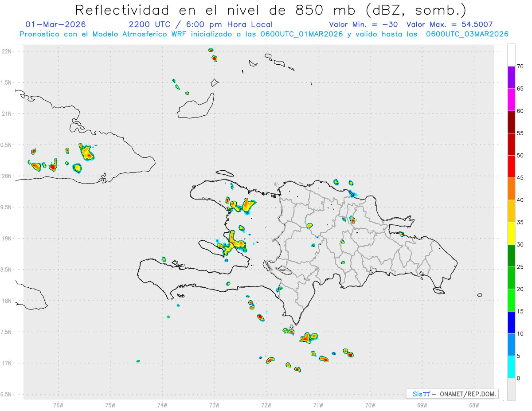Click the '70W' longitude axis label

pos(370,405)
